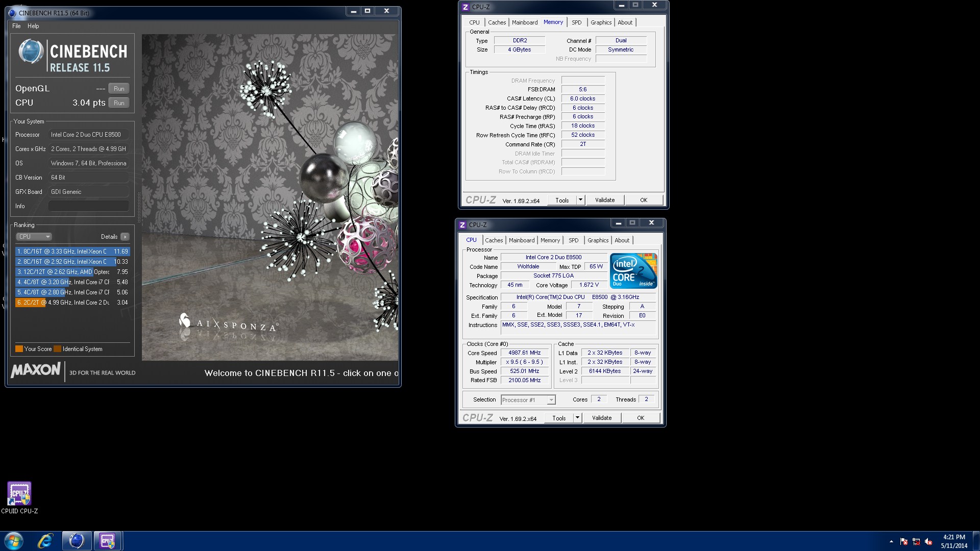
Task: Click the upper CPU-Z window Z icon
Action: pos(465,7)
